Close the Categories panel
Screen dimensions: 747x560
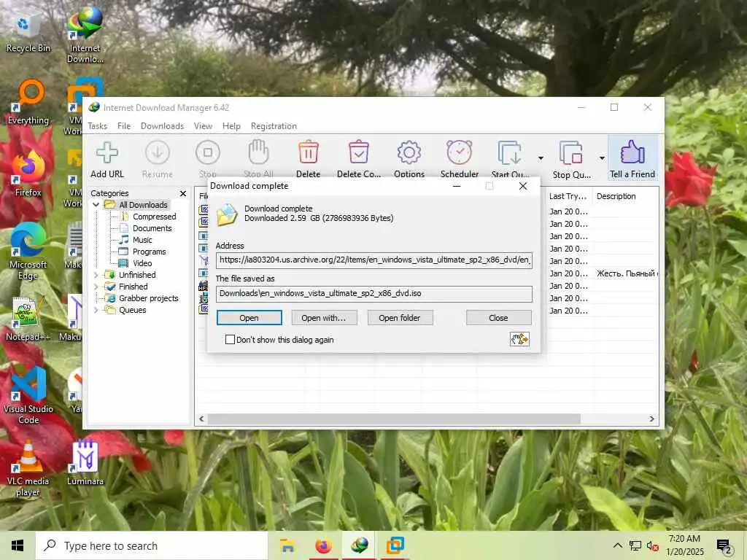tap(183, 193)
